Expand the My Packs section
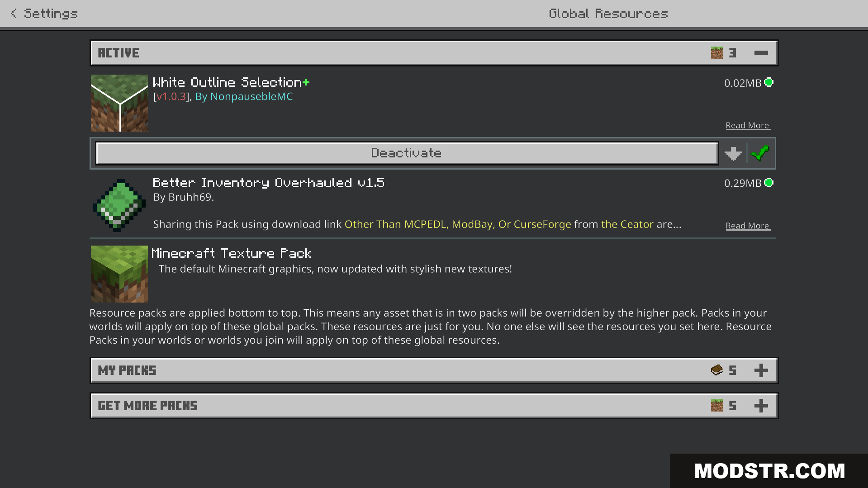The image size is (868, 488). pos(761,370)
